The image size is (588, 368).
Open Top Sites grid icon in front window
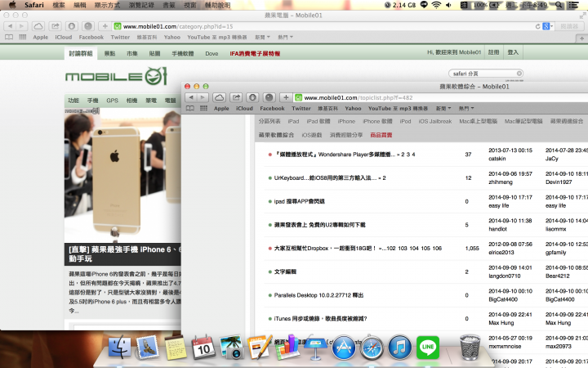[203, 108]
